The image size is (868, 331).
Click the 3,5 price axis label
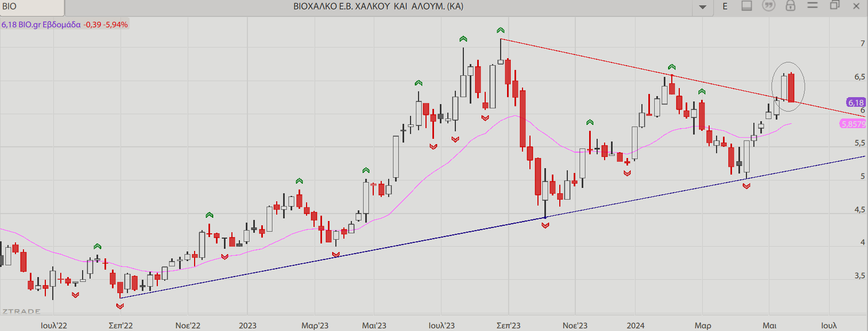tap(859, 276)
